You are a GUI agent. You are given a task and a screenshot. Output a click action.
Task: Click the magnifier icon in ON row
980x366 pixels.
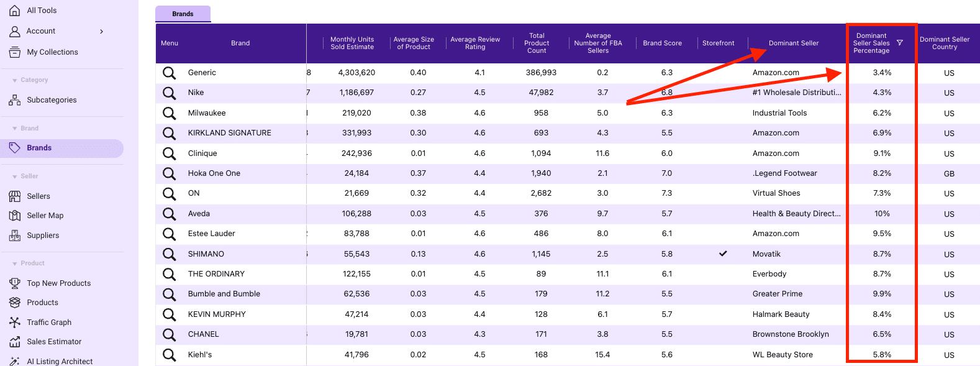click(169, 193)
